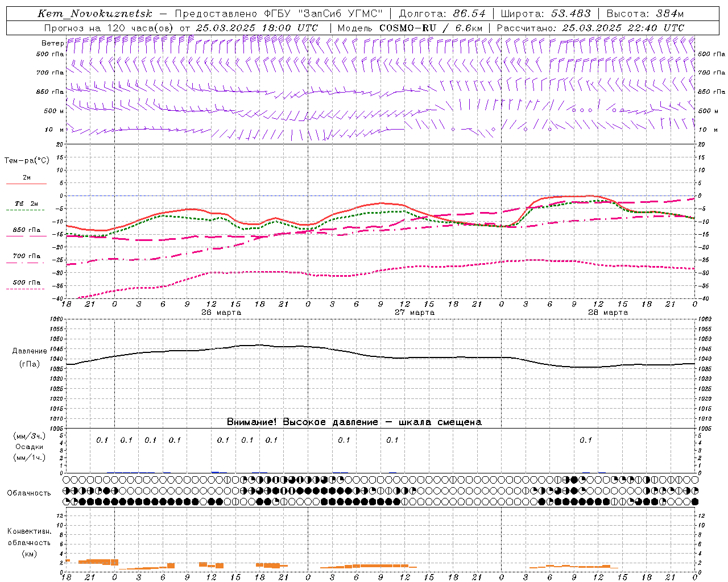Click the '28 марта' date label
The height and width of the screenshot is (582, 728).
pyautogui.click(x=608, y=313)
